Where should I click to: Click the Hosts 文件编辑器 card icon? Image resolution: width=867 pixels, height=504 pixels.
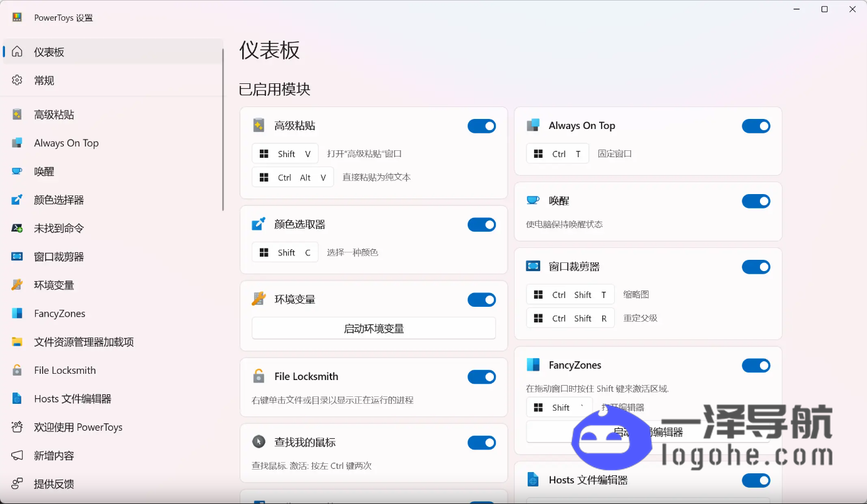pyautogui.click(x=533, y=480)
